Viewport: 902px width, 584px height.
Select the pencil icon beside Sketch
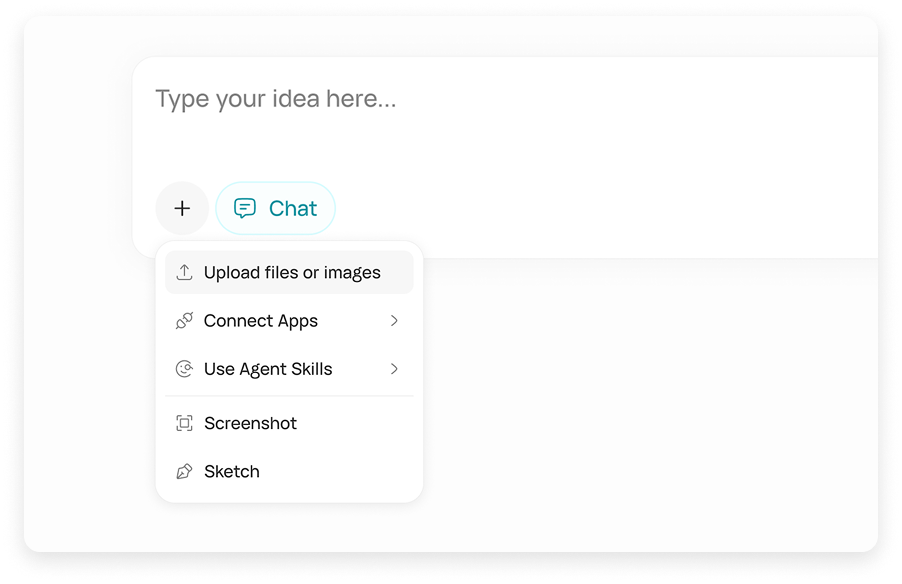pyautogui.click(x=185, y=471)
